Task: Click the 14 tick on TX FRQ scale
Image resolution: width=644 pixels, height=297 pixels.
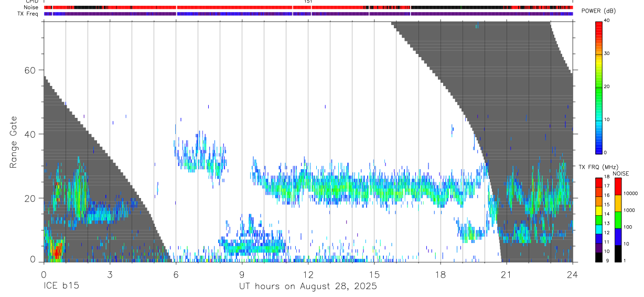Action: tap(607, 214)
